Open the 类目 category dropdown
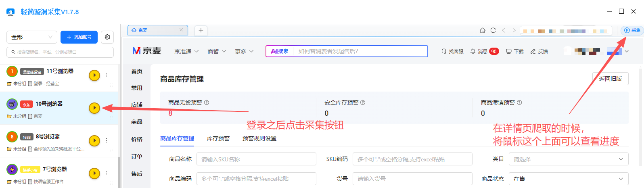Viewport: 644px width, 188px height. pos(568,159)
